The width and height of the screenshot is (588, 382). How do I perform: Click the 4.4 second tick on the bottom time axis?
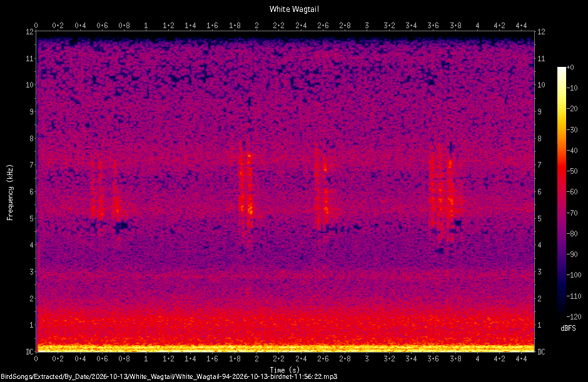pos(522,359)
